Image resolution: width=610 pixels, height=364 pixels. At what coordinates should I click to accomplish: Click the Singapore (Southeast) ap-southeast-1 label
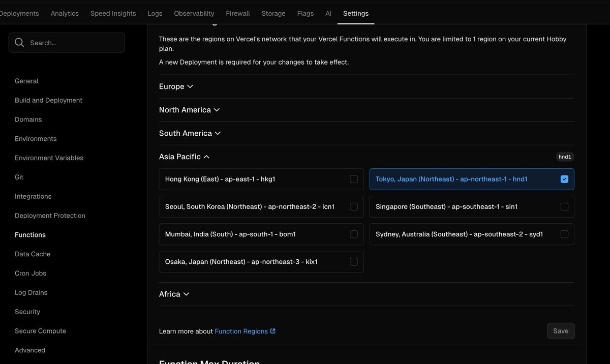point(447,206)
